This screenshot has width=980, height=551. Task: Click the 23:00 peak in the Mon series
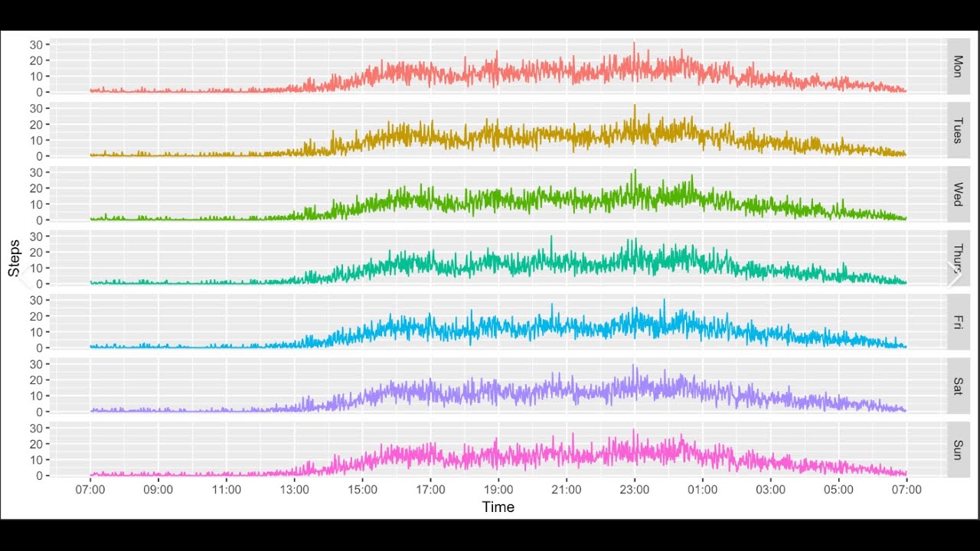tap(634, 44)
